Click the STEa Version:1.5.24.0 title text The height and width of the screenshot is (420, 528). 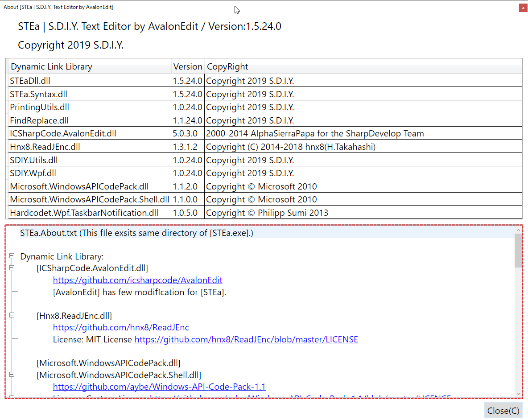tap(149, 26)
